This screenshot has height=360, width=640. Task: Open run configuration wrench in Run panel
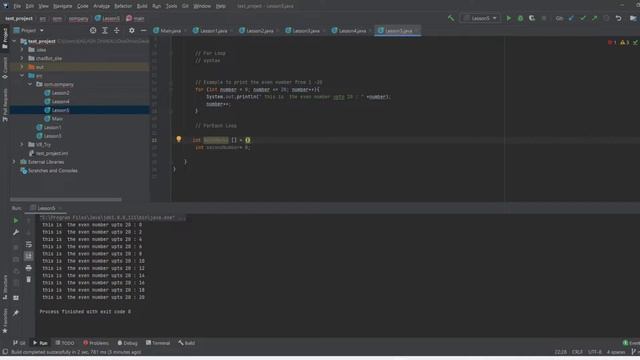coord(16,232)
